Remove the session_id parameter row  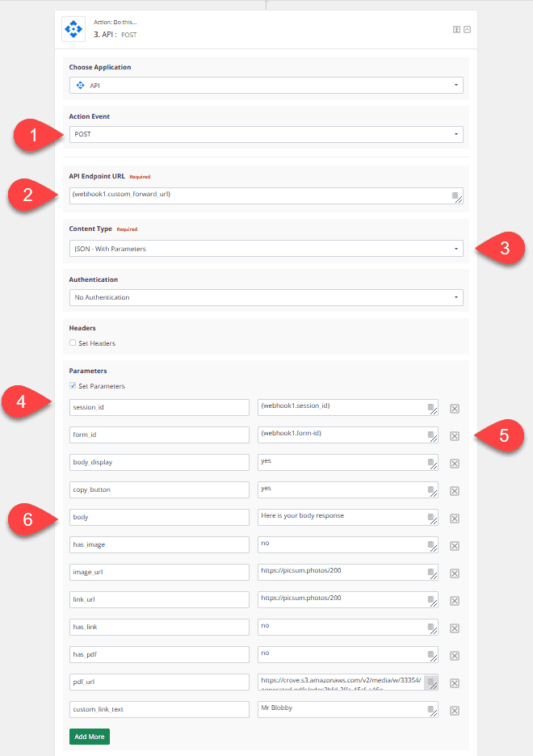455,409
